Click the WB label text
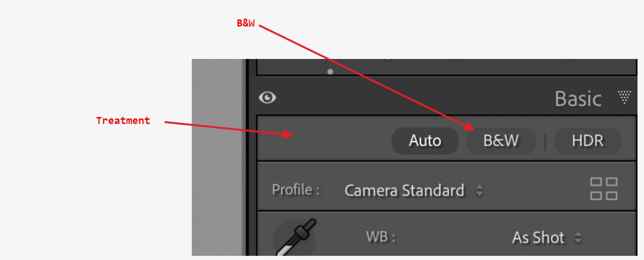Viewport: 644px width, 260px height. [x=381, y=237]
